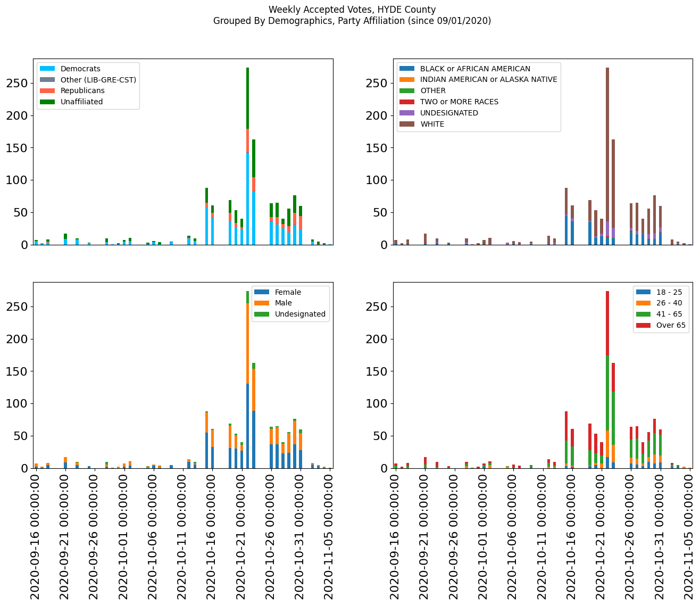Click the tallest bar in the party affiliation chart
Screen dimensions: 700x605
(x=247, y=156)
